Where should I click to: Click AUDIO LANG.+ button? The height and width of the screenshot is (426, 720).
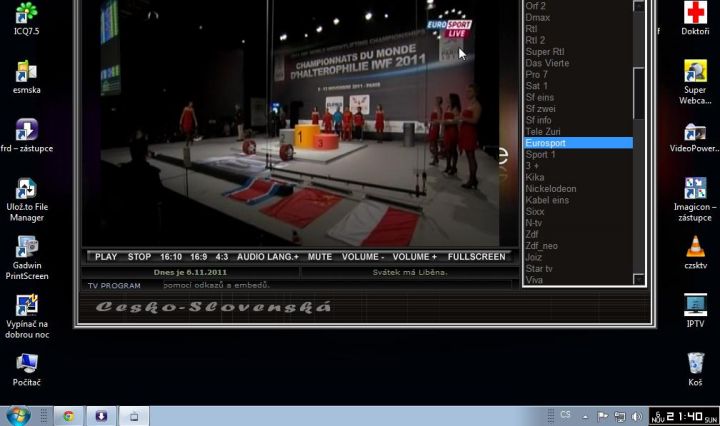(x=268, y=257)
